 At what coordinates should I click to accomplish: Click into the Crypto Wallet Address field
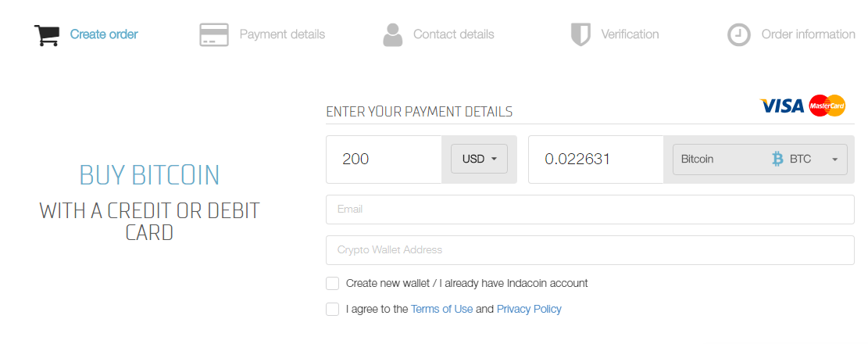click(x=590, y=250)
